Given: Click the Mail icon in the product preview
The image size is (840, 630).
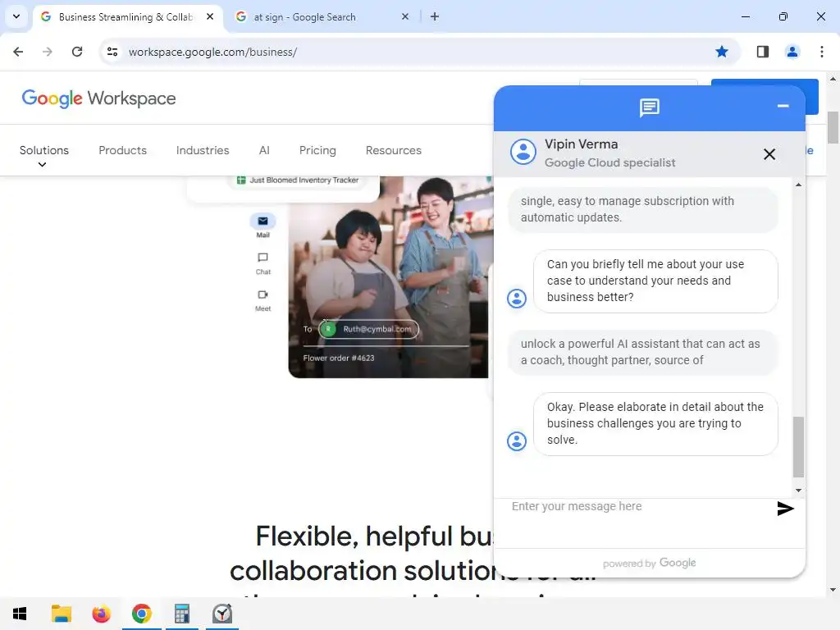Looking at the screenshot, I should tap(262, 221).
